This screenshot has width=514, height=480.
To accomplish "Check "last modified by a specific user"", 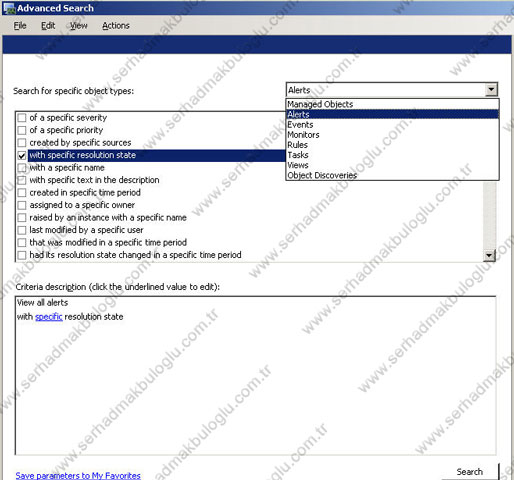I will pos(22,230).
